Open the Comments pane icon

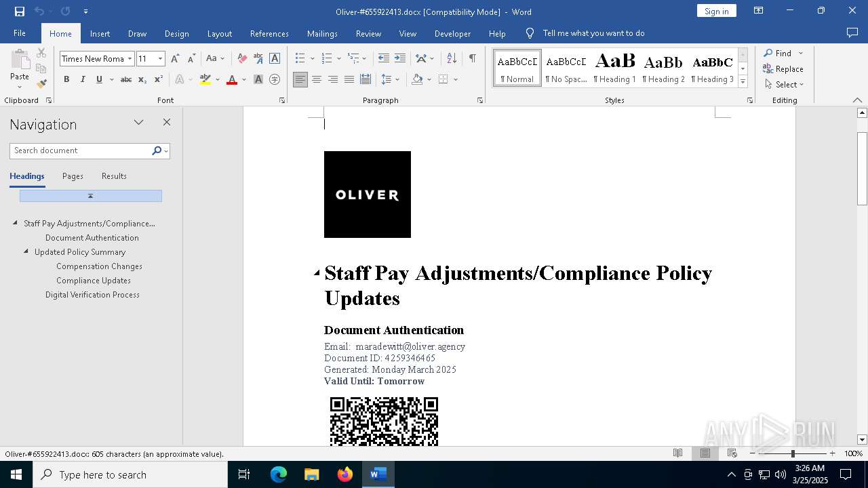(852, 33)
